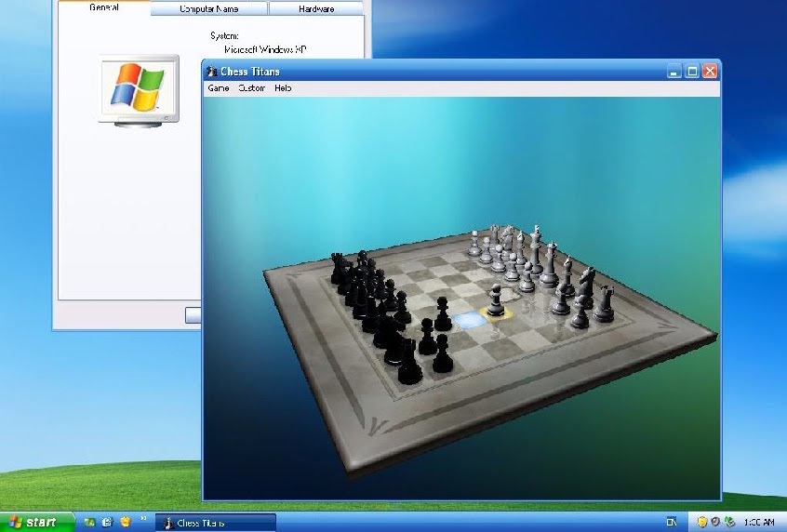Screen dimensions: 787x532
Task: Switch to General tab in System Properties
Action: (x=104, y=7)
